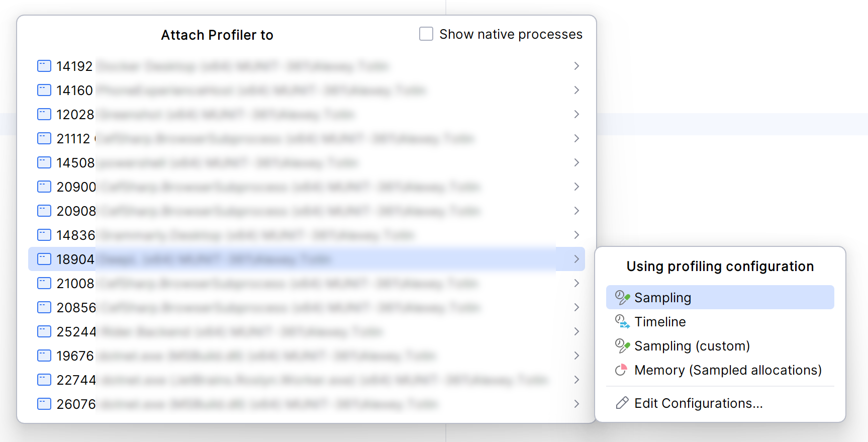Choose Timeline profiling configuration

point(660,322)
